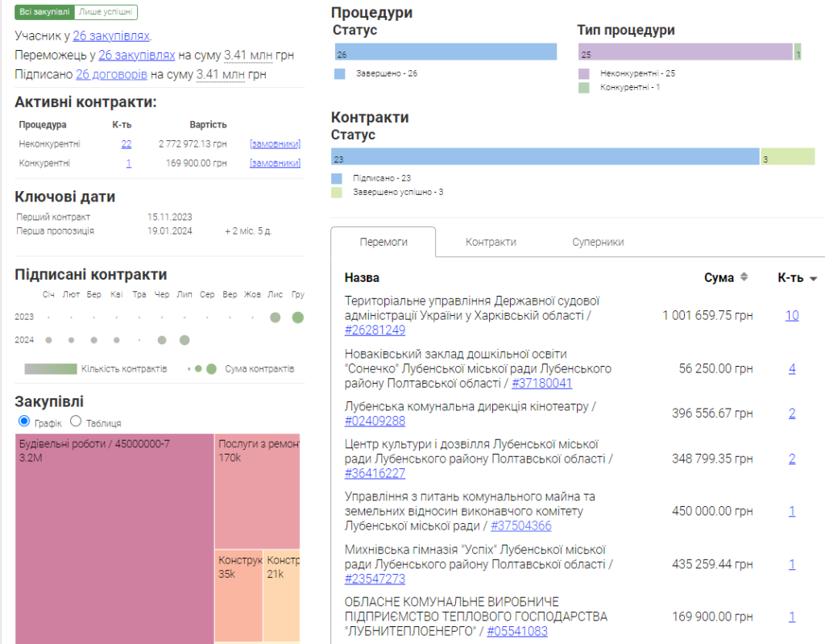Viewport: 825px width, 644px height.
Task: Click the Неконкурентні purple procedure bar
Action: (685, 52)
